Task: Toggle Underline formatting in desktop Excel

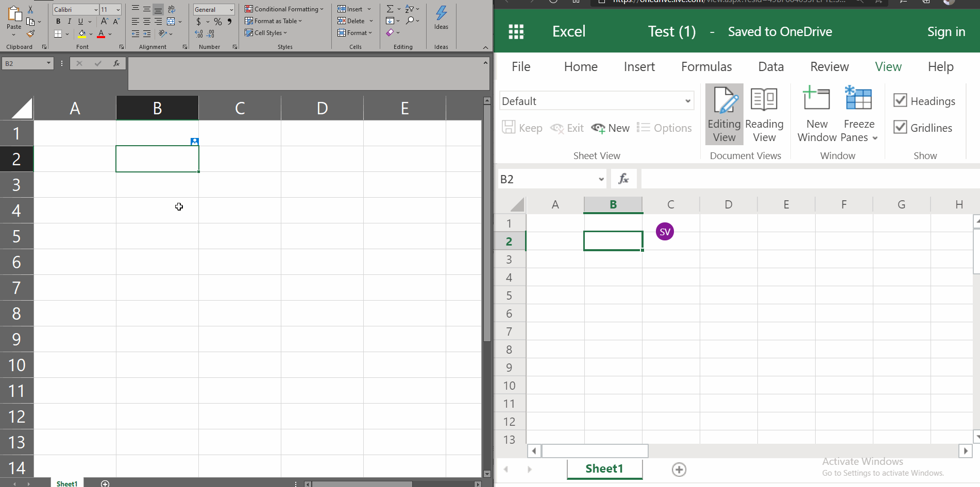Action: 80,22
